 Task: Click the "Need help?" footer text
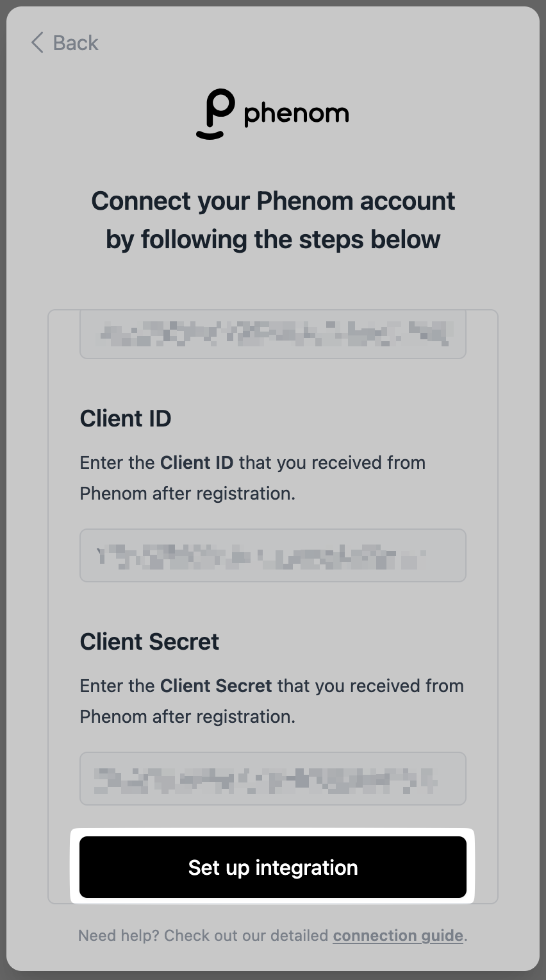[119, 936]
